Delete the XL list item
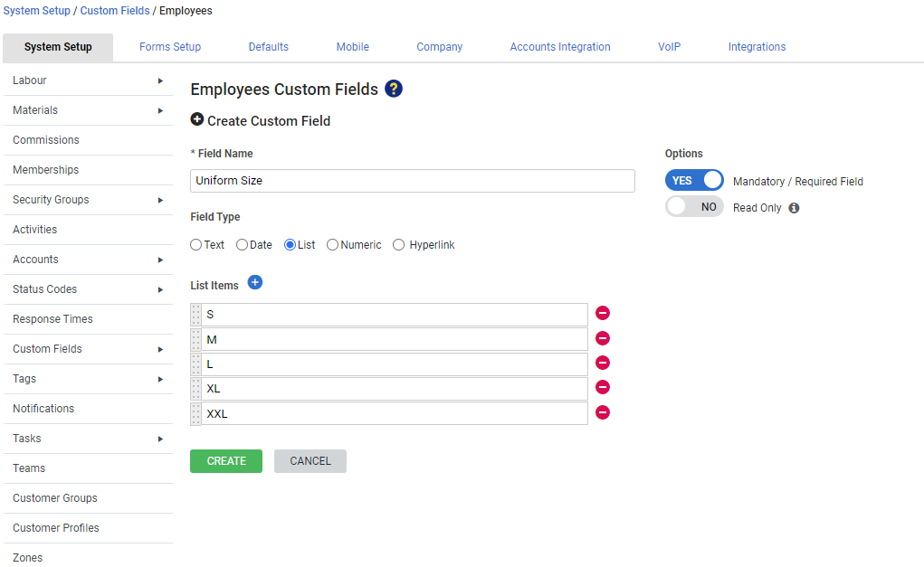This screenshot has width=924, height=567. [x=602, y=387]
